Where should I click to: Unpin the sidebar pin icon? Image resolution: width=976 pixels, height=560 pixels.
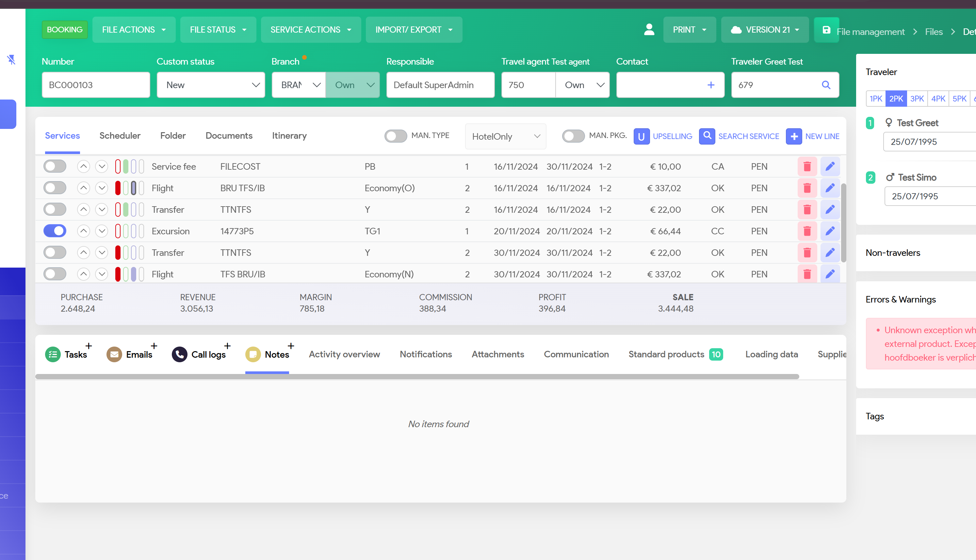pos(11,60)
